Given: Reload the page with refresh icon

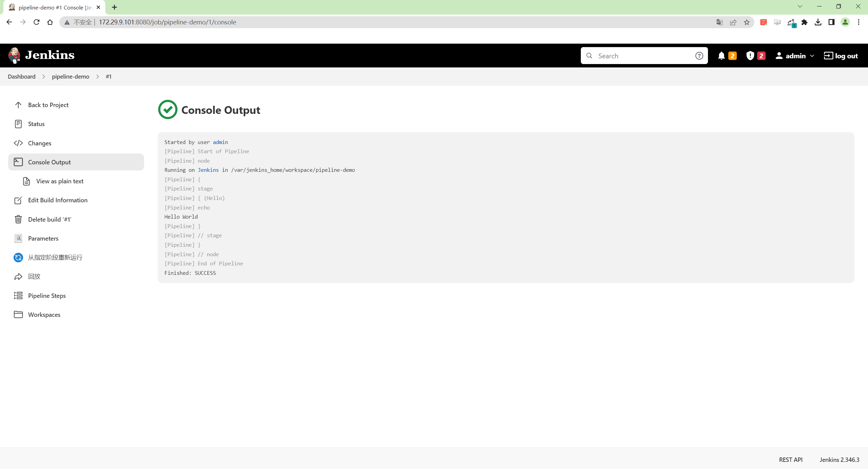Looking at the screenshot, I should pos(36,22).
